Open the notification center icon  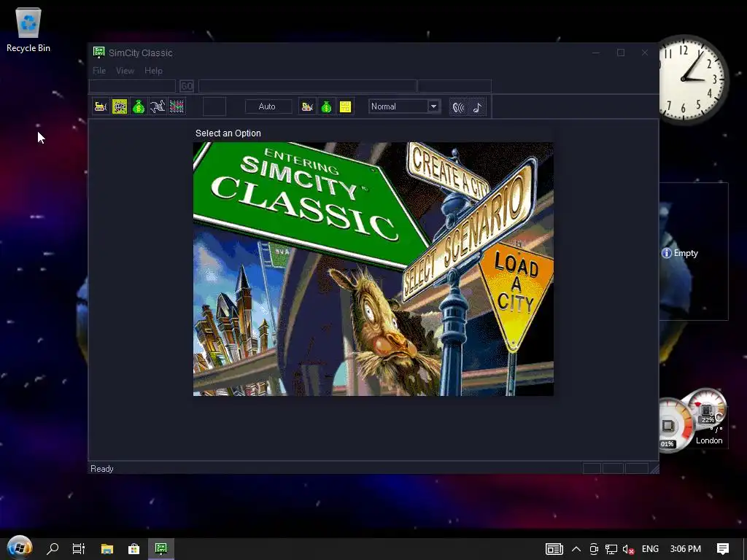(723, 549)
